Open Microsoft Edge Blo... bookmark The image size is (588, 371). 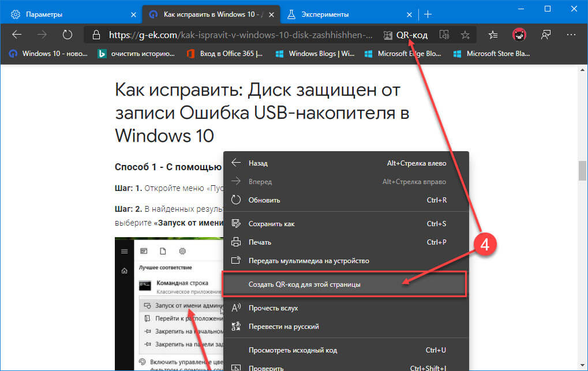[x=403, y=54]
